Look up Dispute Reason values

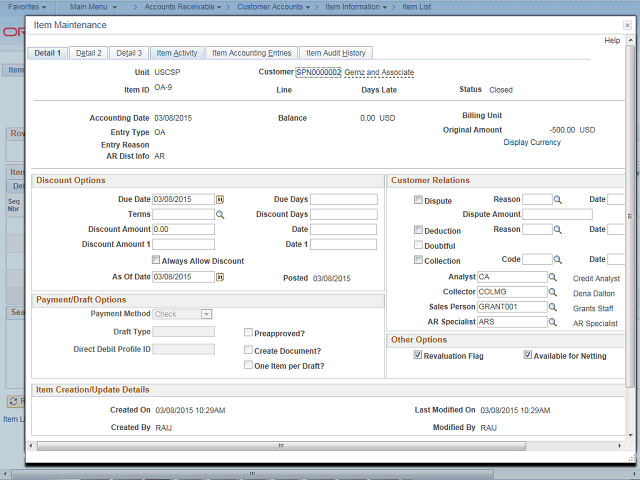559,200
